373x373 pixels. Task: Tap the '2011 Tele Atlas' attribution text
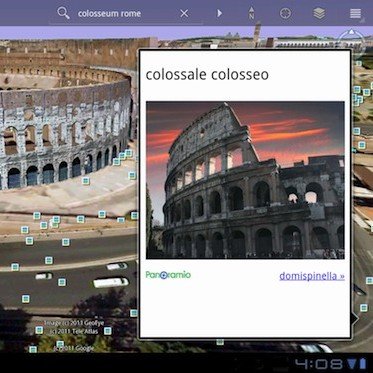coord(74,331)
